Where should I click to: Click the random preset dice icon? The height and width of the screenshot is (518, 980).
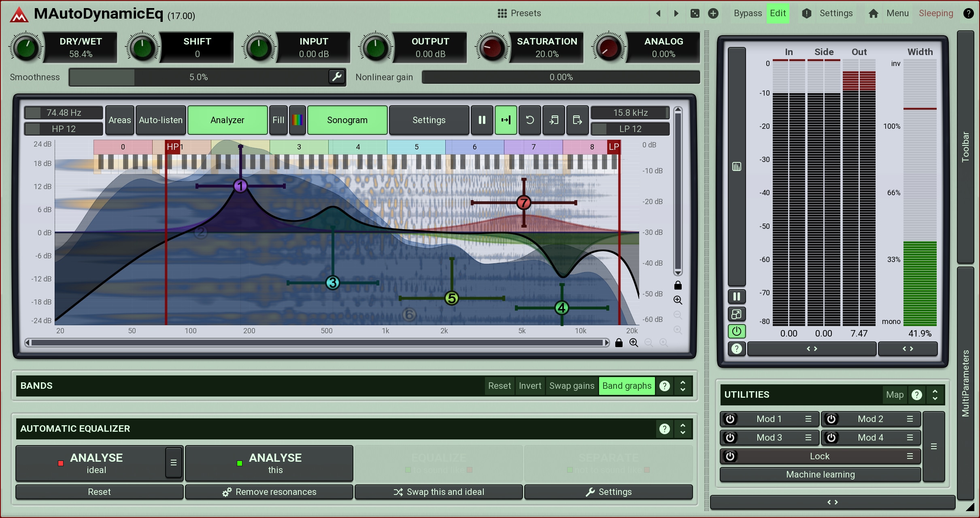695,13
